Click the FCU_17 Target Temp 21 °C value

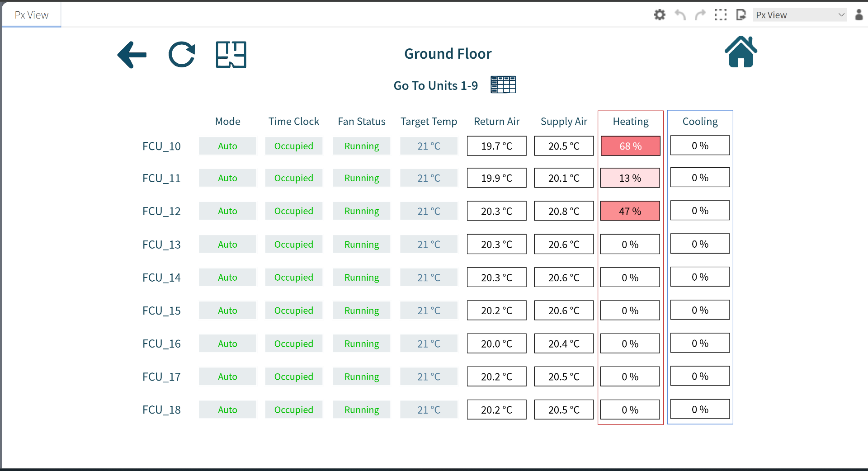429,377
